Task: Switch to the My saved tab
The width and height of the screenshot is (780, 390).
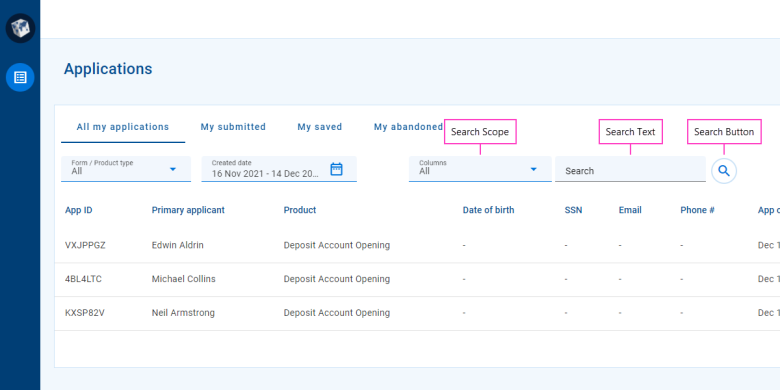Action: tap(320, 127)
